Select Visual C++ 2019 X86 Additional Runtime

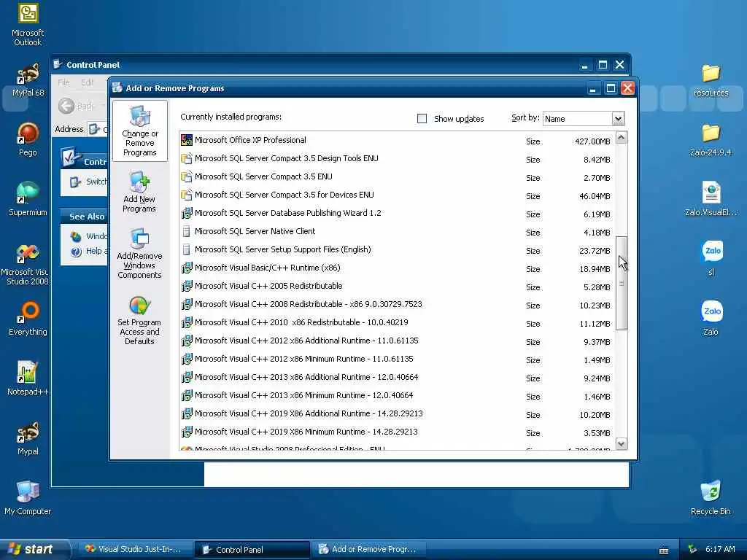(398, 414)
